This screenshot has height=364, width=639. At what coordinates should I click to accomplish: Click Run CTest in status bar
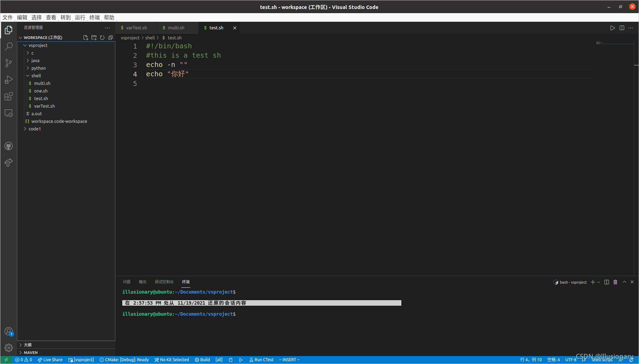tap(261, 360)
